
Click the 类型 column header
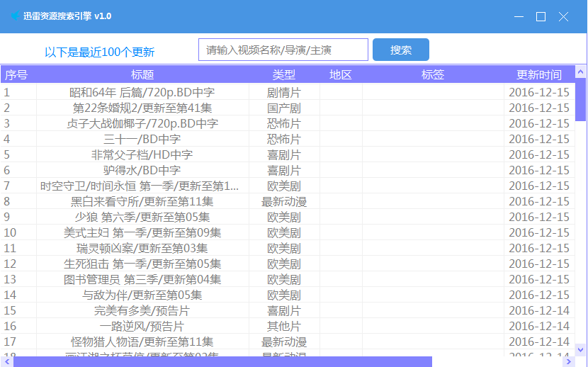click(x=283, y=74)
